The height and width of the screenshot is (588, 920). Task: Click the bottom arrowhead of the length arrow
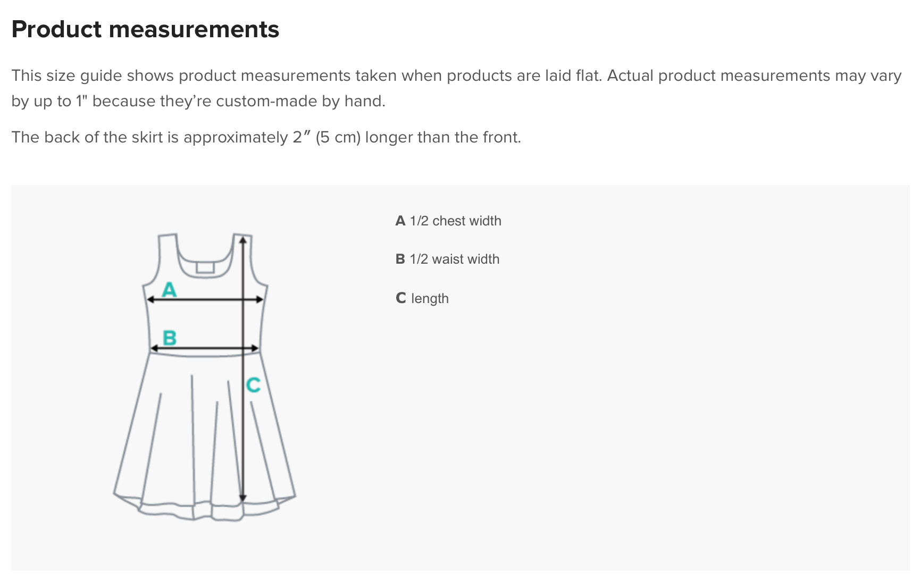tap(242, 497)
